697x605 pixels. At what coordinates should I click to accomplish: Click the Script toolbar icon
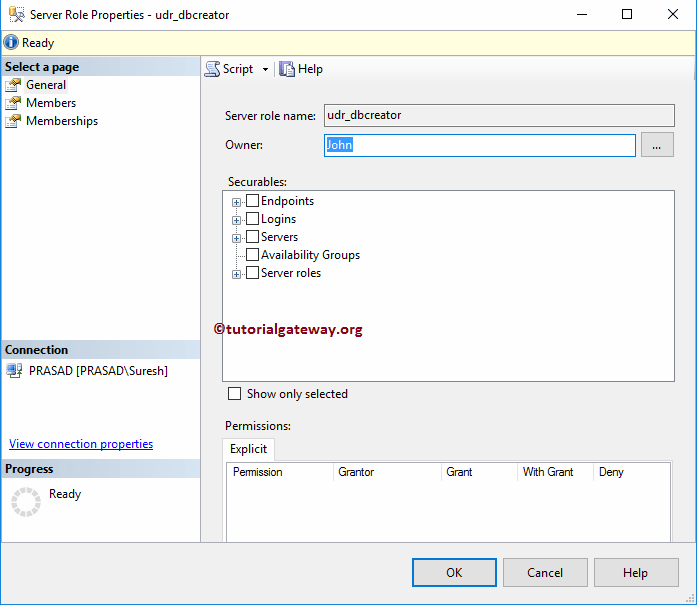tap(212, 69)
